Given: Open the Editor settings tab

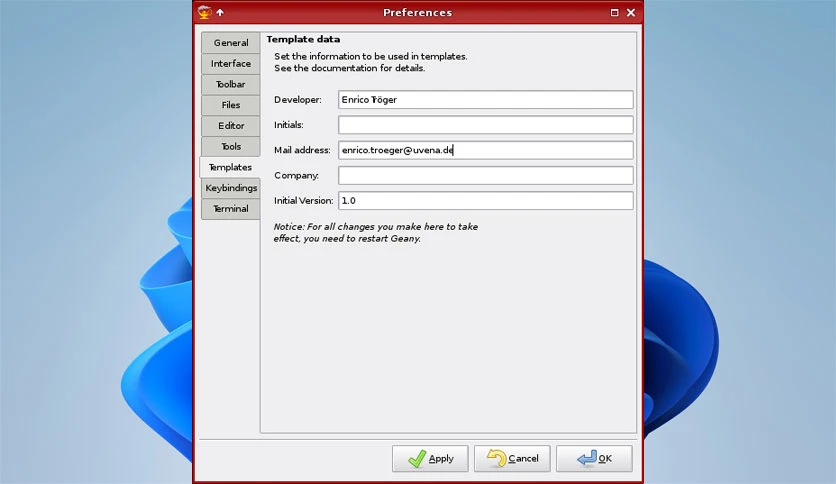Looking at the screenshot, I should [231, 126].
